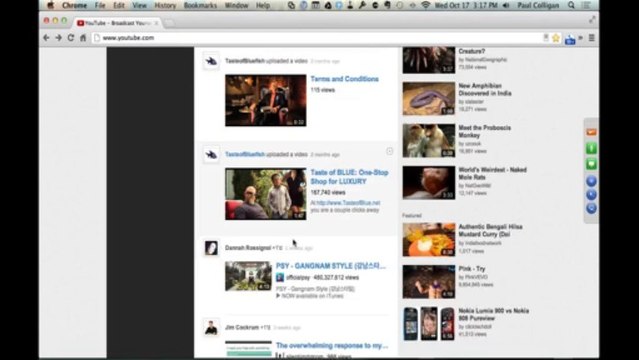Open Spotlight search magnifier
The width and height of the screenshot is (639, 360).
point(571,5)
